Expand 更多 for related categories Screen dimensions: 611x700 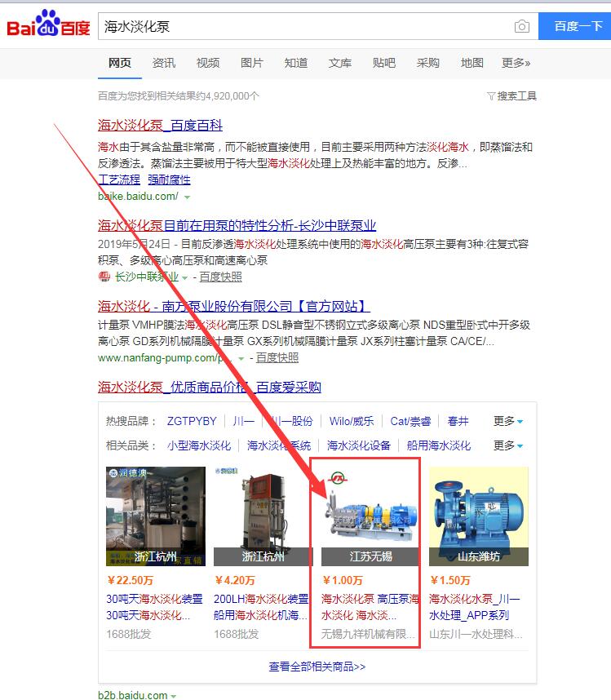point(508,445)
